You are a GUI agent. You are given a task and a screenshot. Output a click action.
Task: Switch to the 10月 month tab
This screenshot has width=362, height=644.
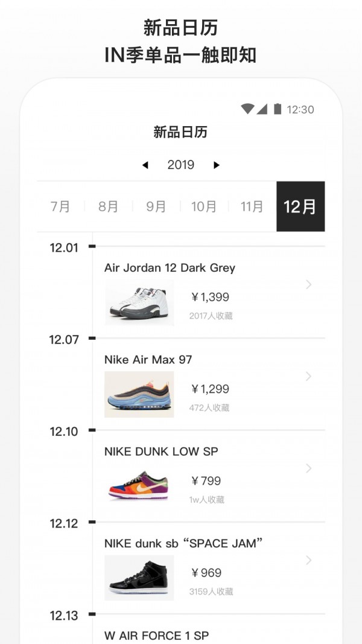tap(205, 205)
